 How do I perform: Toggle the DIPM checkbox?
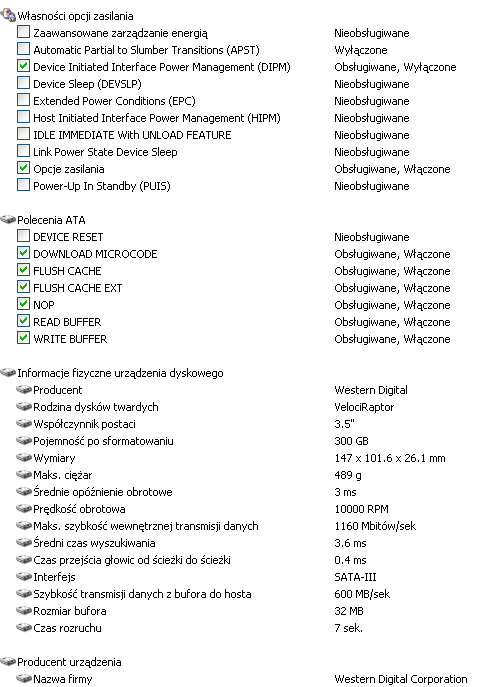pyautogui.click(x=23, y=66)
